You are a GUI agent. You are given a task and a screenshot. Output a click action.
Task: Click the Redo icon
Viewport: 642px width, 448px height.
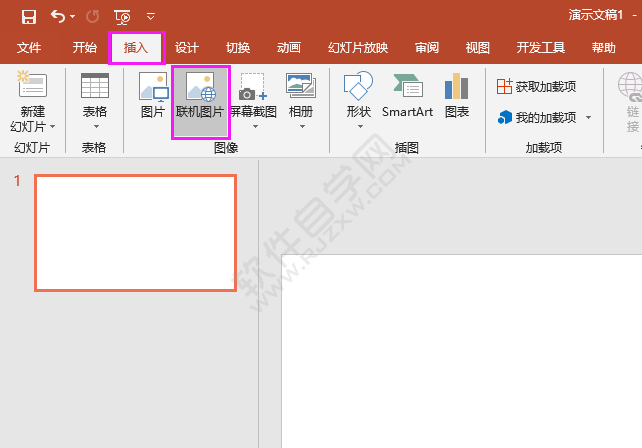[93, 16]
